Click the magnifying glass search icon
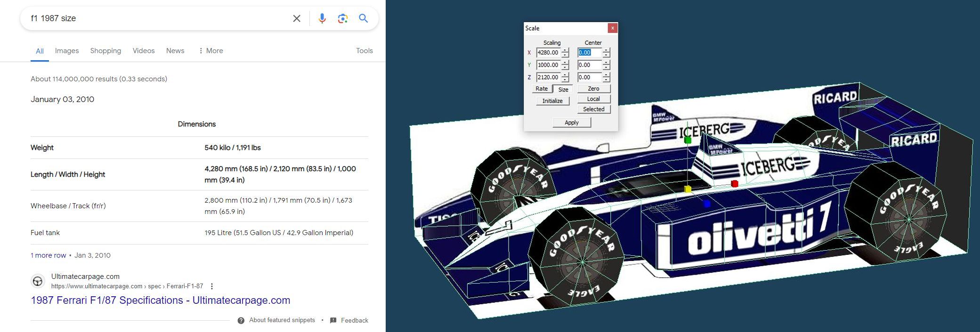980x332 pixels. (x=363, y=18)
